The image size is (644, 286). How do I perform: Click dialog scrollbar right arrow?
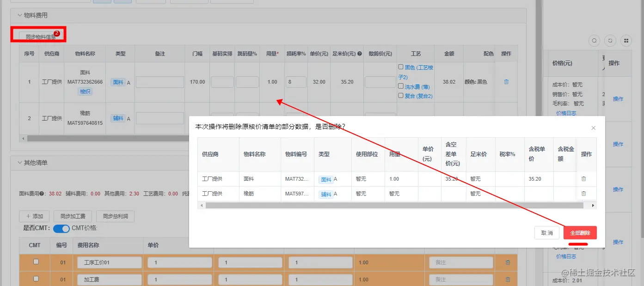tap(594, 205)
